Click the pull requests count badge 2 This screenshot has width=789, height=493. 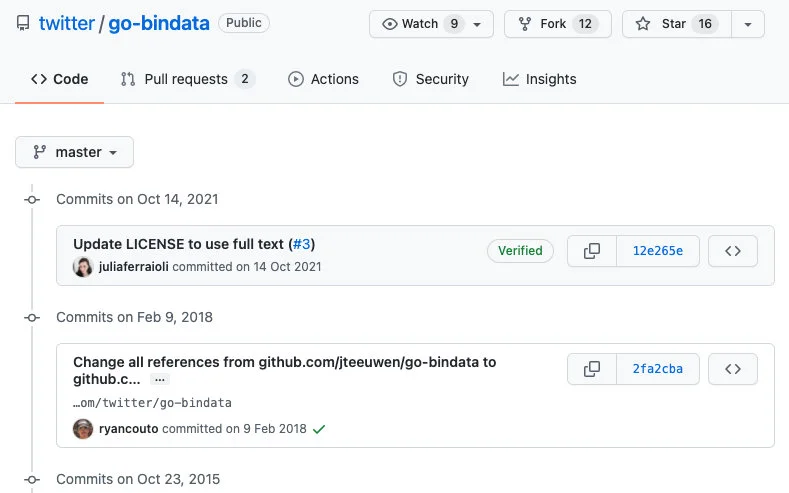pos(245,79)
